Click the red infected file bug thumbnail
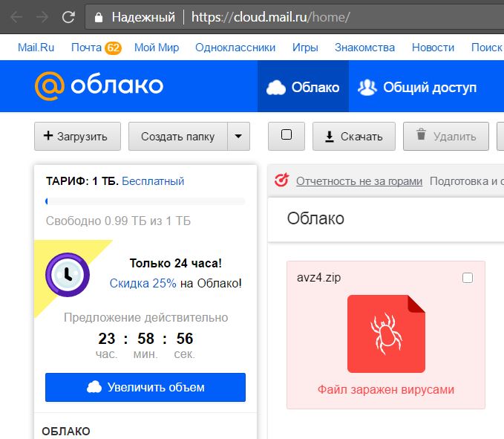Viewport: 504px width, 439px height. pos(386,334)
